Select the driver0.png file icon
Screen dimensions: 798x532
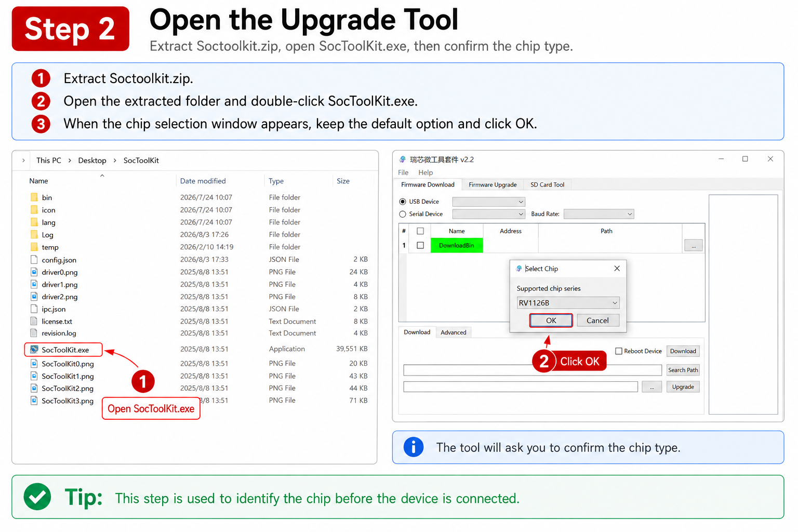34,272
